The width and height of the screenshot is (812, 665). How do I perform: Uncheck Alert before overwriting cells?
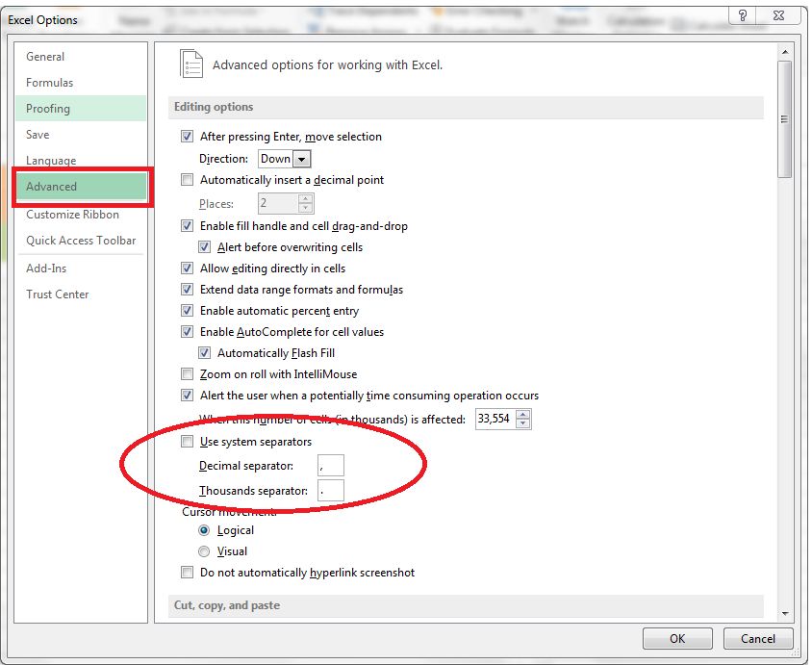coord(205,247)
